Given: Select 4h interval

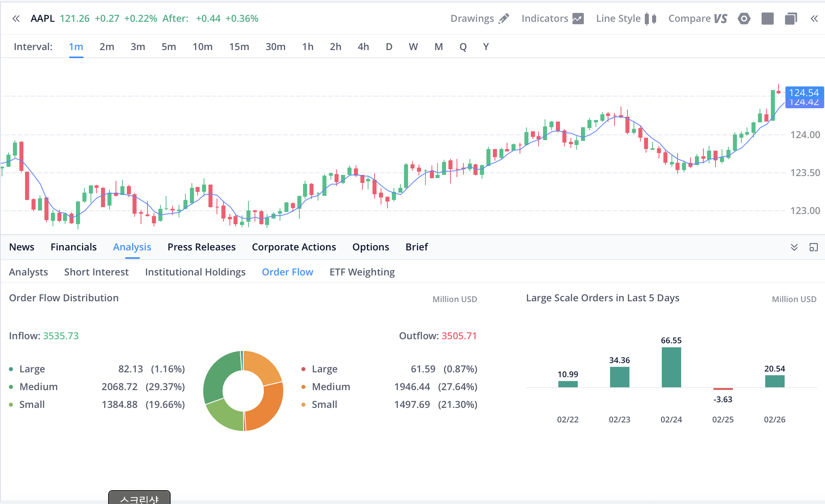Looking at the screenshot, I should click(363, 47).
